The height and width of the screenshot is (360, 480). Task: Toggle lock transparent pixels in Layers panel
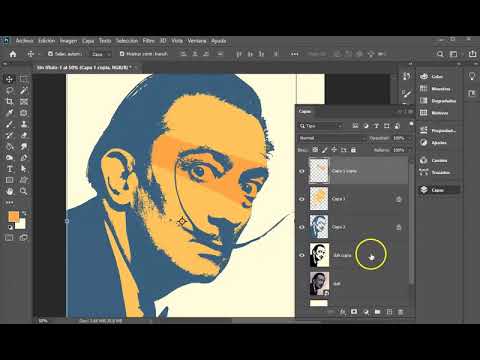click(x=315, y=150)
